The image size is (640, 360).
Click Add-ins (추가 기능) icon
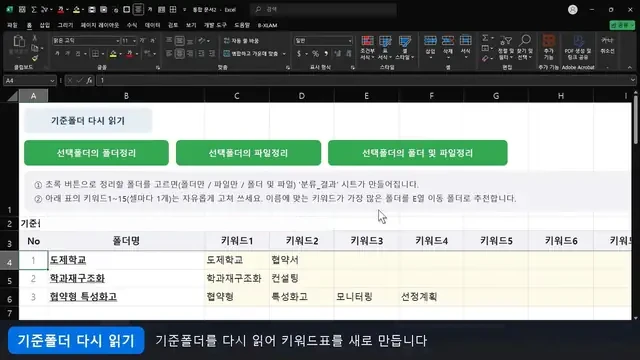549,41
